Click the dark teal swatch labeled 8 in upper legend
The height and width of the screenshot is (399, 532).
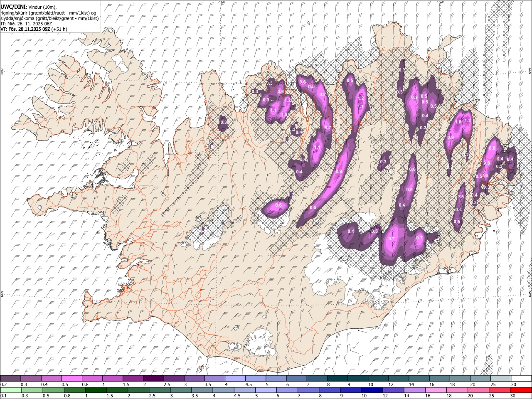click(x=337, y=378)
